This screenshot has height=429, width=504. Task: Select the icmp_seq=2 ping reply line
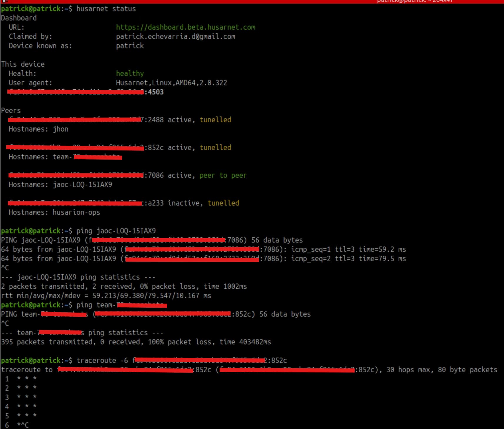click(x=203, y=259)
